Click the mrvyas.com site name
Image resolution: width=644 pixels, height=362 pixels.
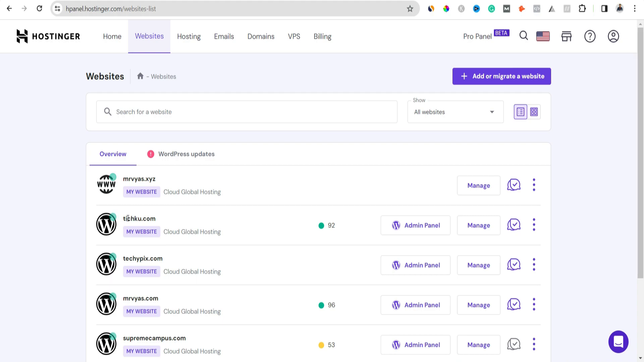(141, 298)
